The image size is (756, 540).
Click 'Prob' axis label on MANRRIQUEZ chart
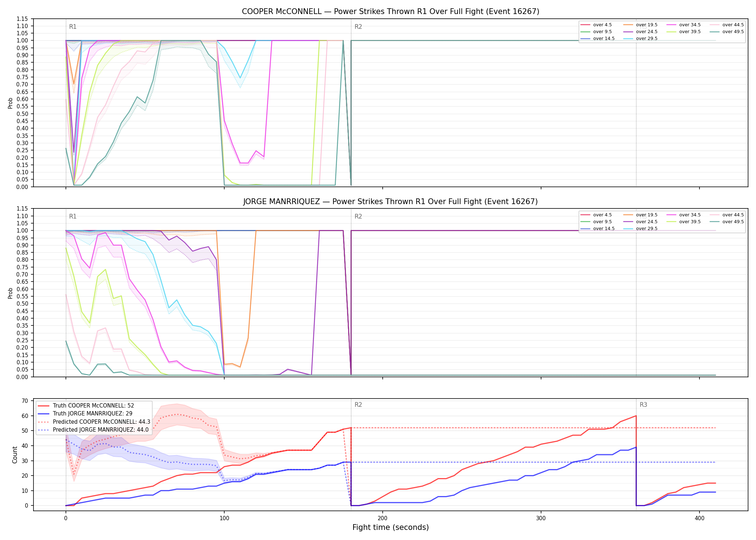click(x=10, y=293)
